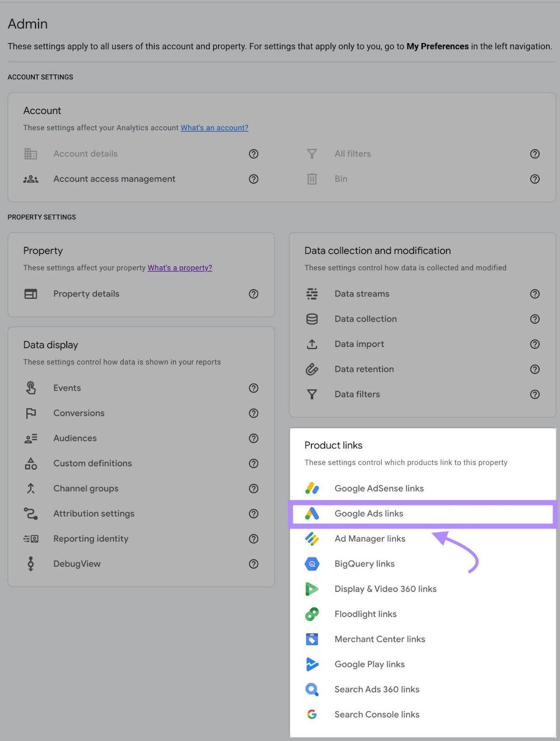Click the Google Play logo icon
Viewport: 560px width, 741px height.
coord(312,664)
